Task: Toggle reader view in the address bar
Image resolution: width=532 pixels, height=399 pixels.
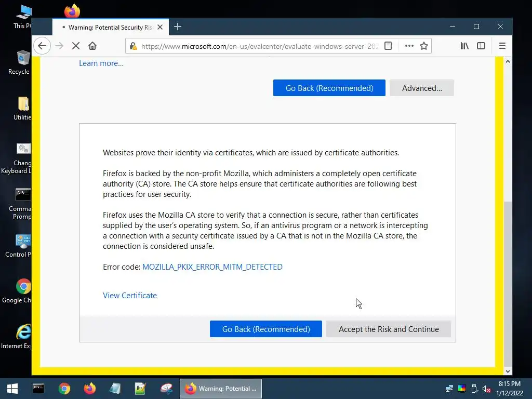Action: pos(388,46)
